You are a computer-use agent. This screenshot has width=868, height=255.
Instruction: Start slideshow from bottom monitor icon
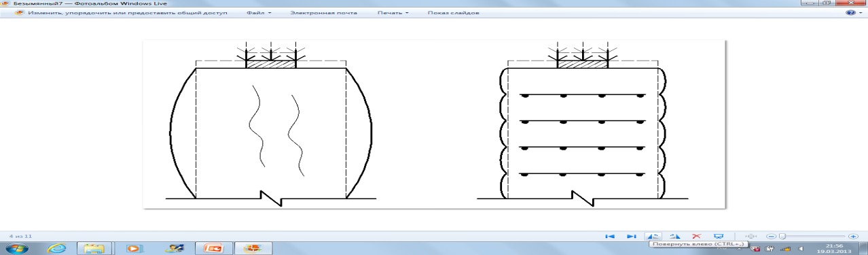pos(719,236)
